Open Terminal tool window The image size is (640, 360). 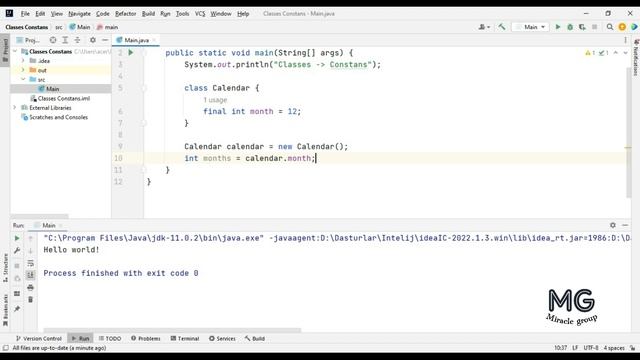[185, 338]
